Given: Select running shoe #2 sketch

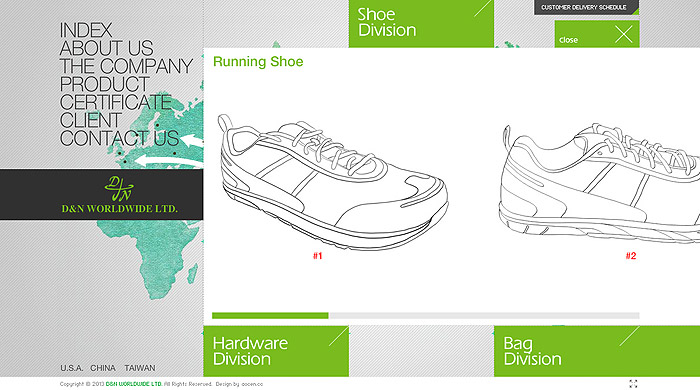Looking at the screenshot, I should point(599,183).
